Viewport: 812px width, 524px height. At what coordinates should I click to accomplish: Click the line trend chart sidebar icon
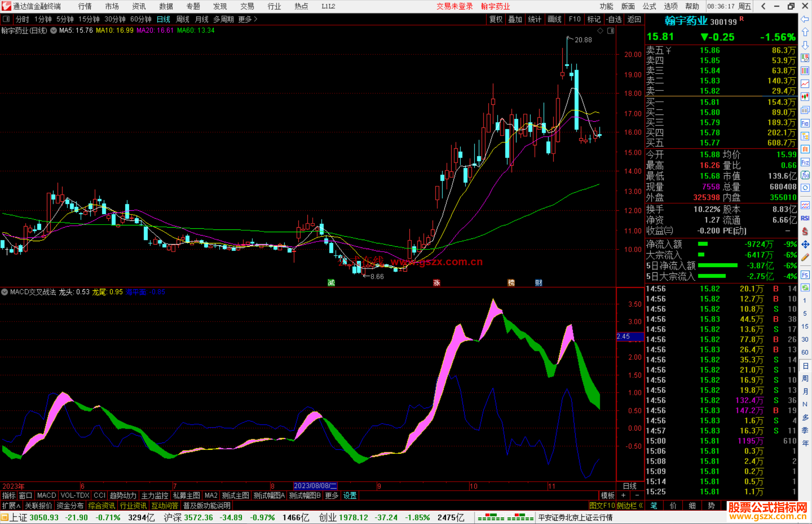coord(804,84)
